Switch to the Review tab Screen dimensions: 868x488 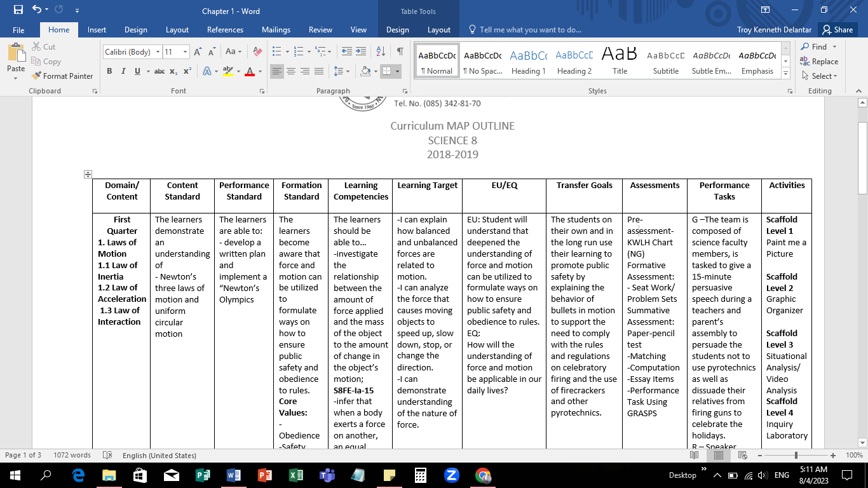(320, 30)
